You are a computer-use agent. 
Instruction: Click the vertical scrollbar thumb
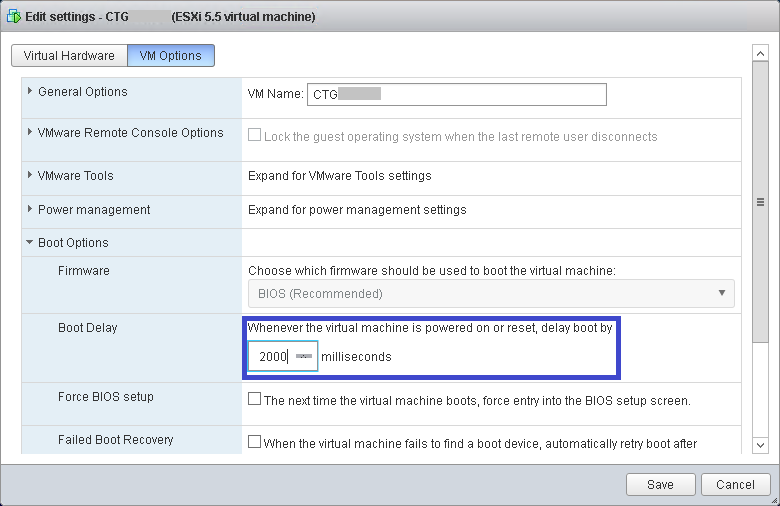[x=759, y=200]
